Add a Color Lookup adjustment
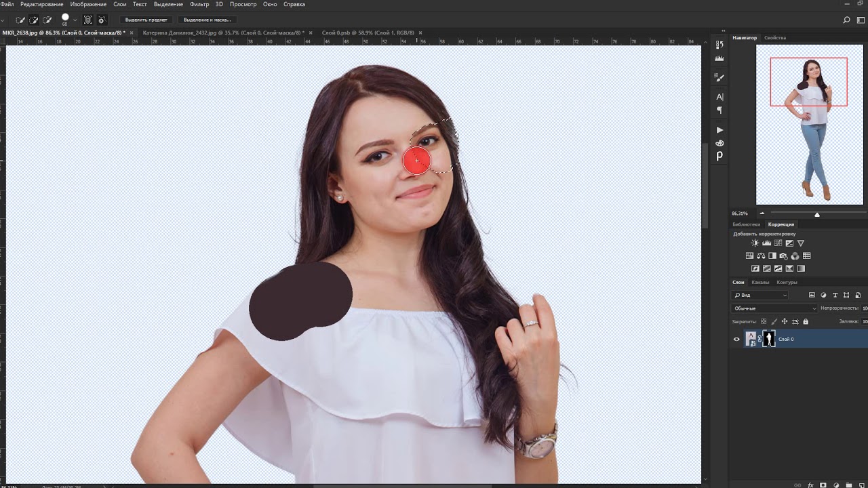 point(806,256)
